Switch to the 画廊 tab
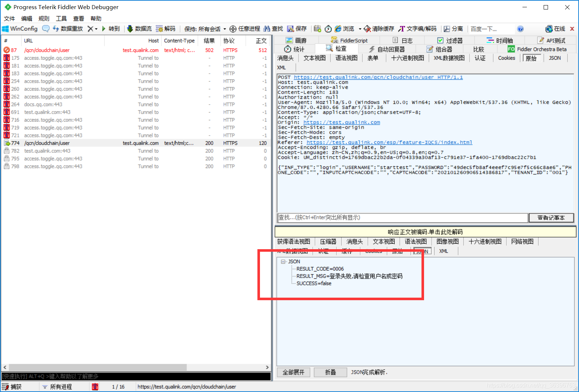 click(296, 40)
